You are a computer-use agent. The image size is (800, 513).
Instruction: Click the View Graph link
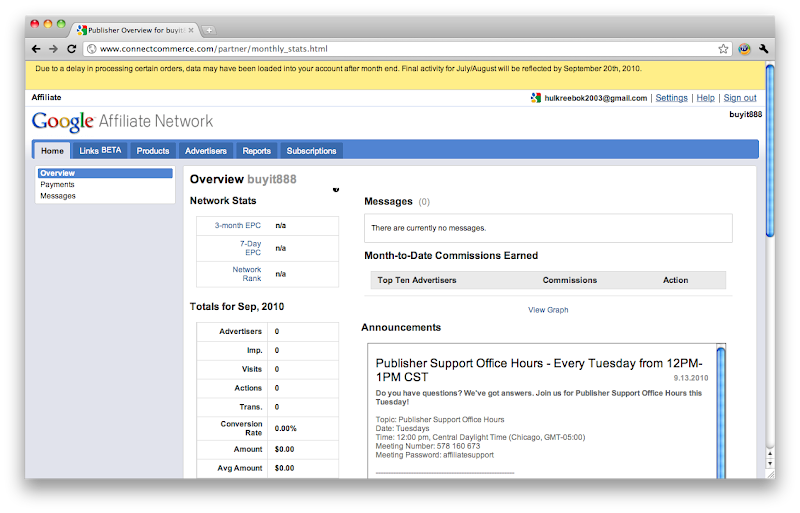(548, 310)
